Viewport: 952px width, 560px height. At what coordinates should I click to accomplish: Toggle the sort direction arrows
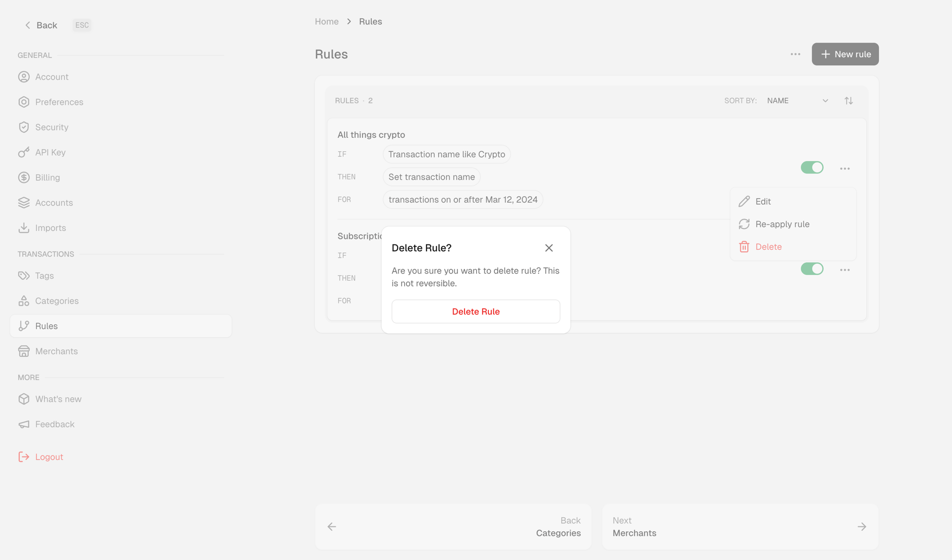point(848,100)
